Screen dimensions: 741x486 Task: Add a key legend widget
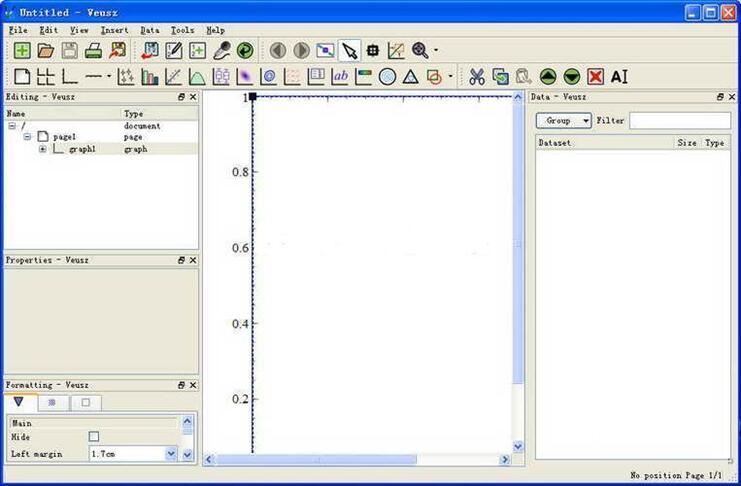316,77
